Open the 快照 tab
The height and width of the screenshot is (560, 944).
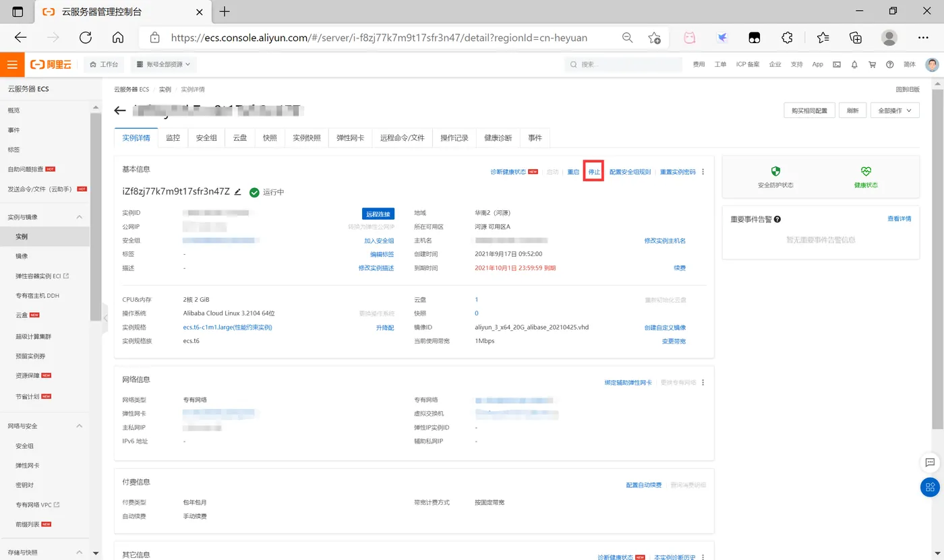tap(270, 137)
